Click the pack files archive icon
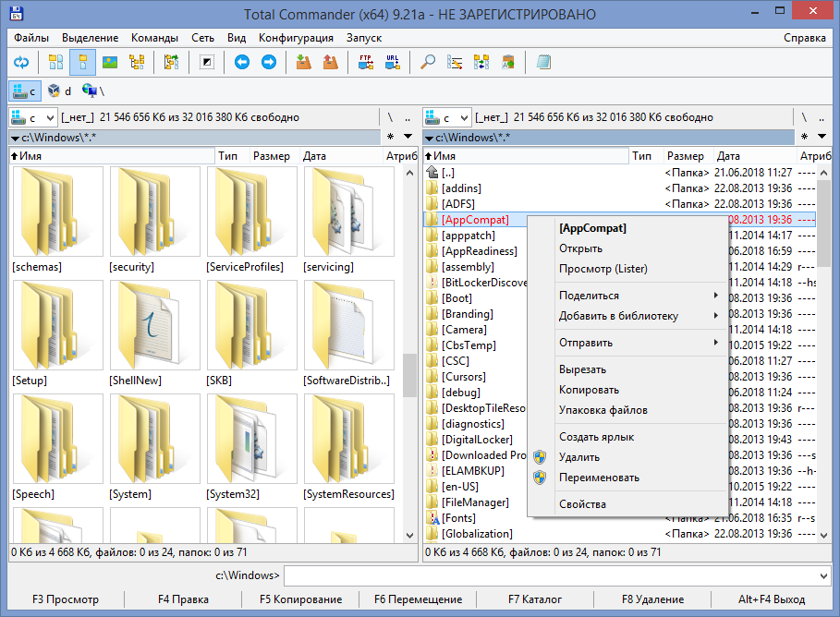 303,63
